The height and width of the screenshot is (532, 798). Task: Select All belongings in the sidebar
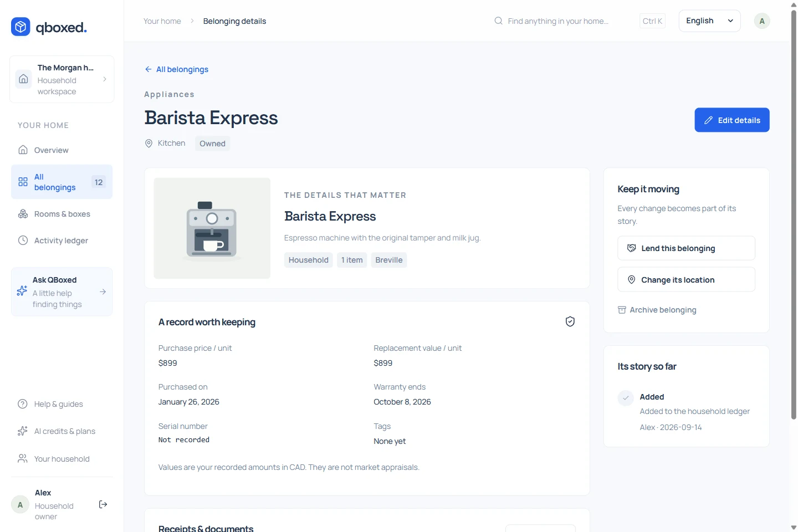pos(62,182)
